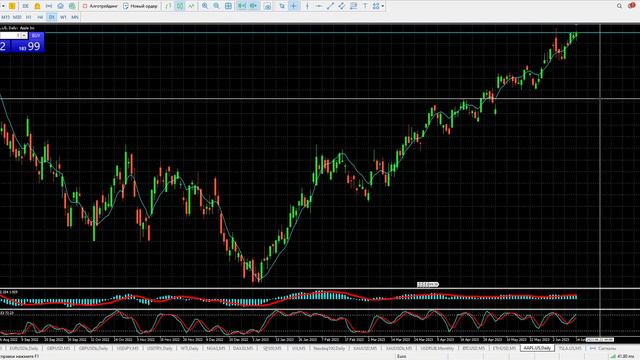
Task: Switch to the Nasdaq100,Daily chart tab
Action: click(329, 348)
